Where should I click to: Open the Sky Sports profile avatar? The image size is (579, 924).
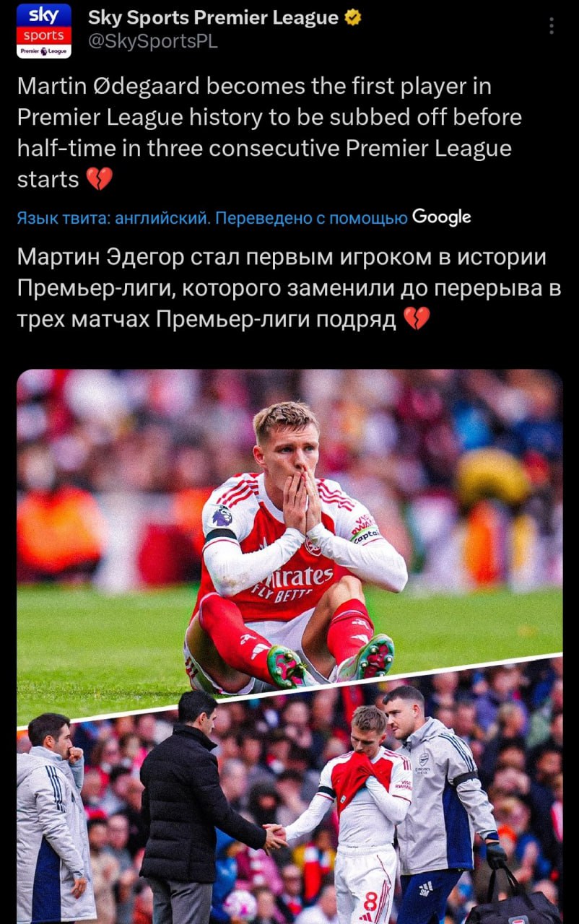tap(44, 30)
